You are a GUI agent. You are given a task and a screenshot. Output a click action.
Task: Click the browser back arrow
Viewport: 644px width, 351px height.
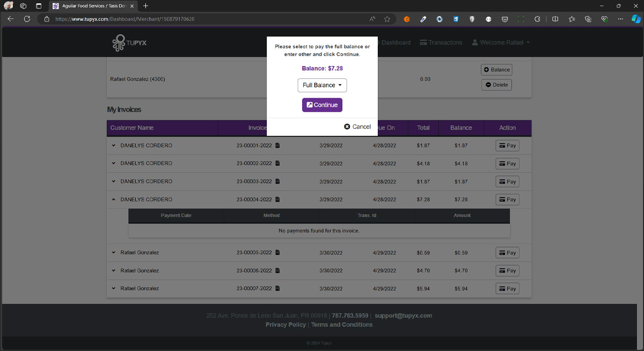(x=11, y=19)
